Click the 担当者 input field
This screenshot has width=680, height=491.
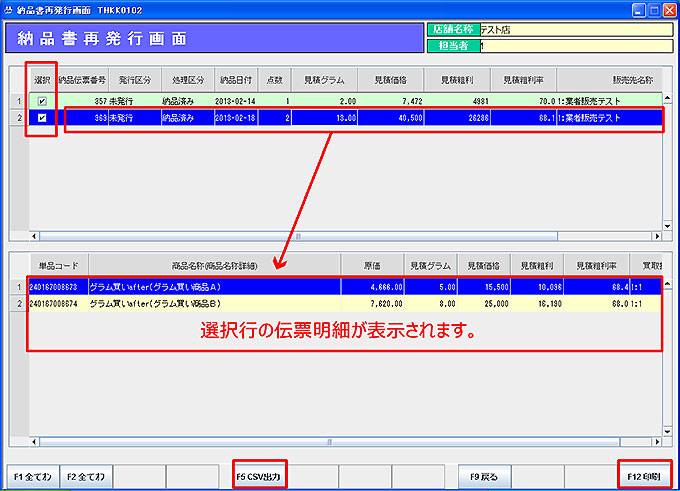pyautogui.click(x=576, y=46)
